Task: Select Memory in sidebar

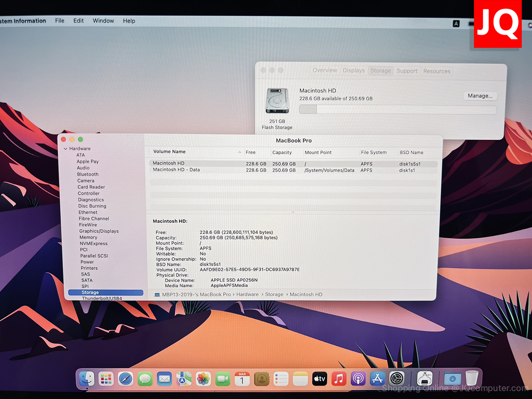Action: [x=88, y=237]
